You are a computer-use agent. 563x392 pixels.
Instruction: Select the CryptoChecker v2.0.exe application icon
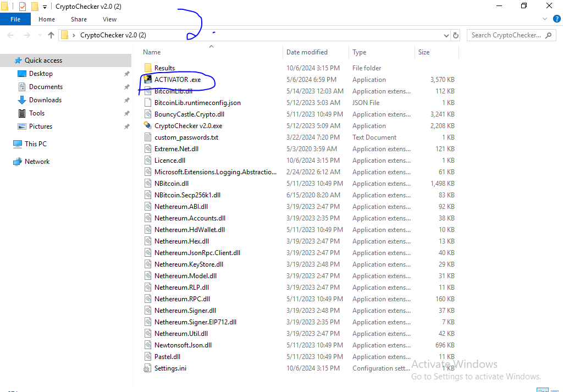click(x=147, y=126)
